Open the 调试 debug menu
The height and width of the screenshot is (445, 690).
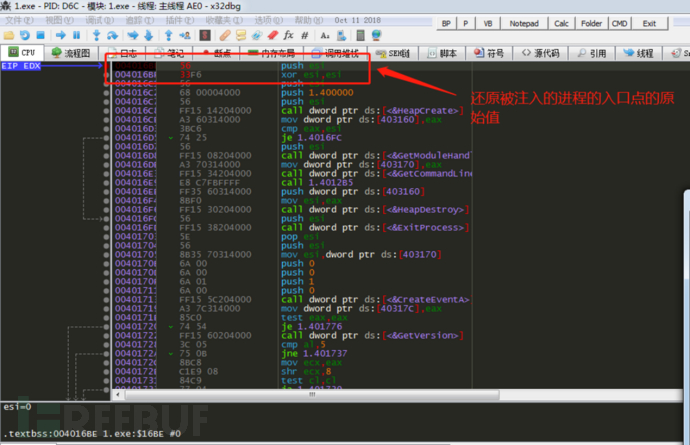click(x=98, y=20)
